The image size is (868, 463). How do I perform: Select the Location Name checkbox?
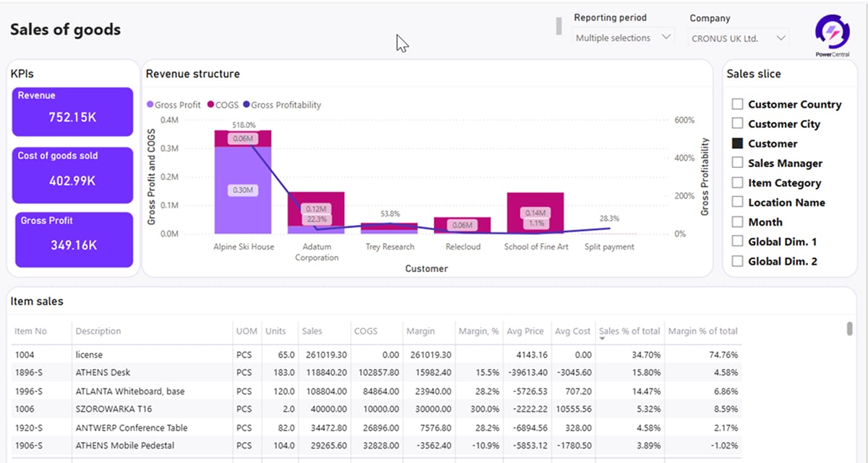(x=737, y=202)
